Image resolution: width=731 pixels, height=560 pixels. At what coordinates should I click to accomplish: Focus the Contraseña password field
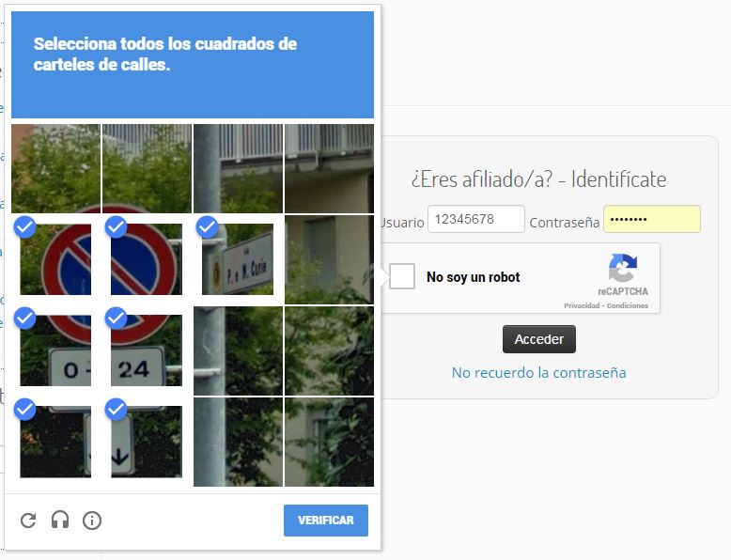[652, 219]
